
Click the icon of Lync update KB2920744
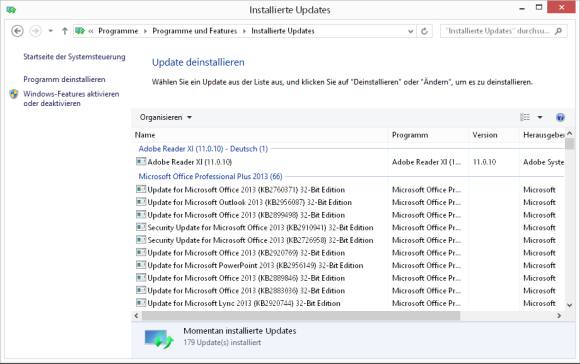click(141, 303)
